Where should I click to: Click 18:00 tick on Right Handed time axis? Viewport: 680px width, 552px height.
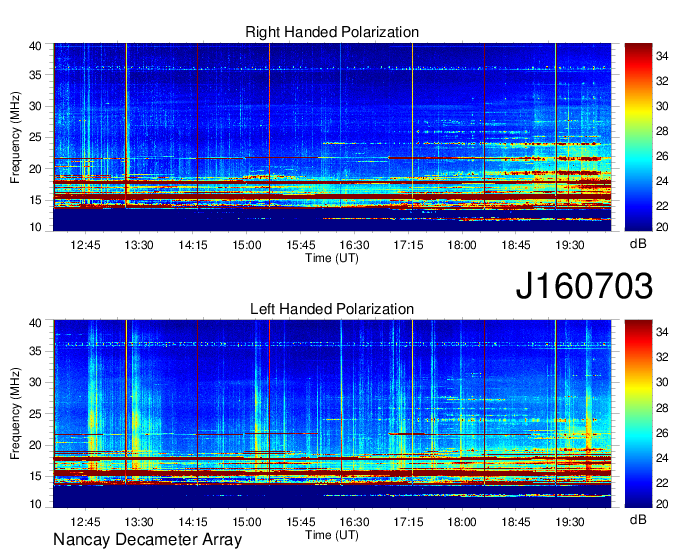462,245
